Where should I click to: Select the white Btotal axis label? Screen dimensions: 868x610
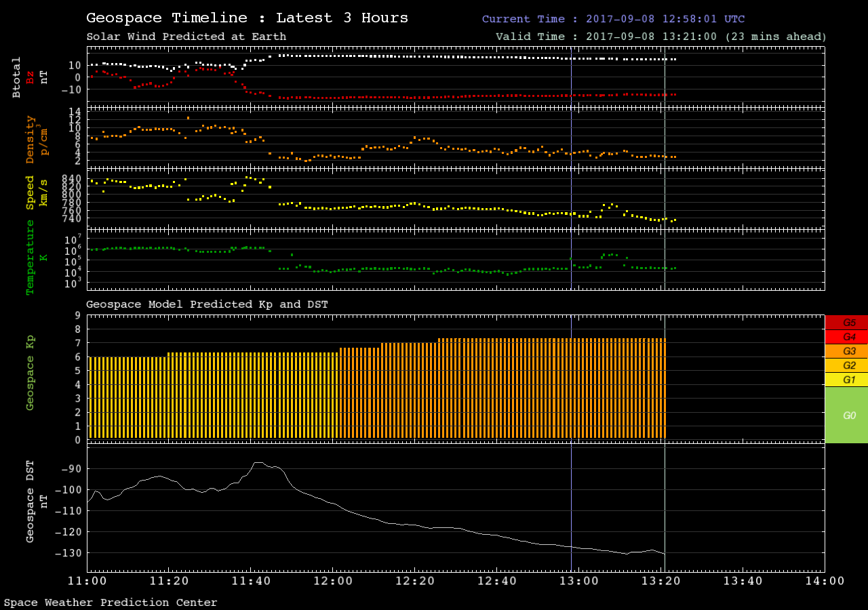[x=17, y=77]
